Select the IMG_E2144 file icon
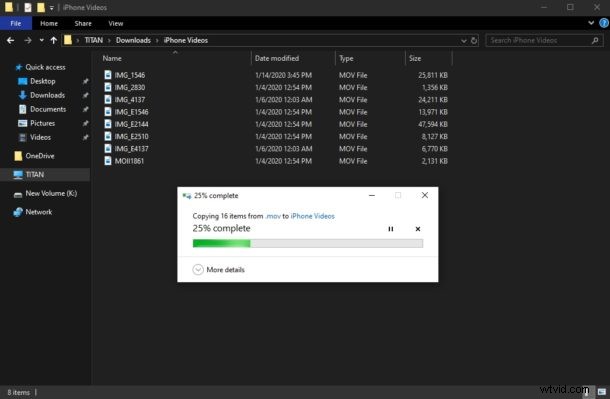Image resolution: width=610 pixels, height=399 pixels. tap(108, 124)
